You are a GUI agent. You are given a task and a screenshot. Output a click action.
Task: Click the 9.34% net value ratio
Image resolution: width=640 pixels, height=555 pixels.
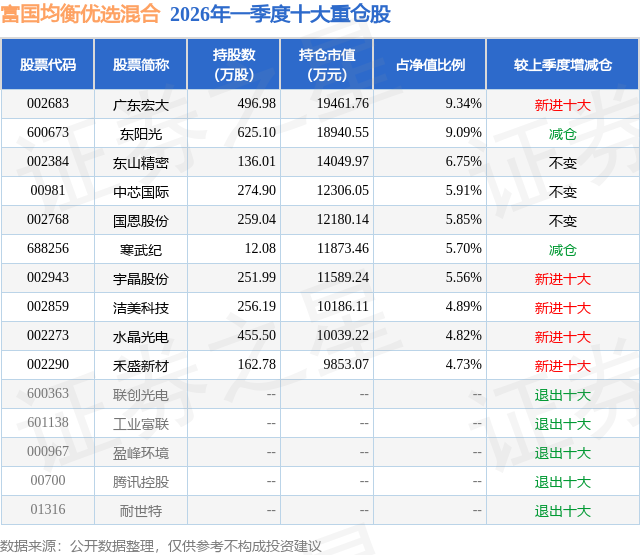463,104
